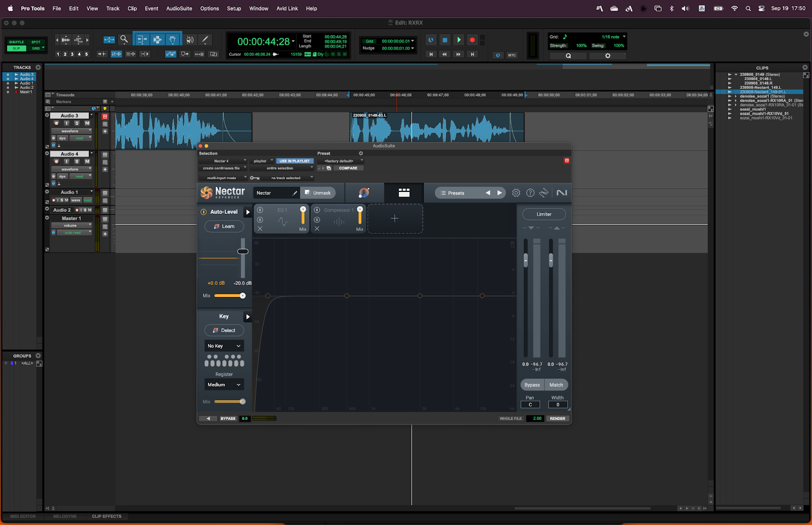The height and width of the screenshot is (525, 812).
Task: Open Nectar help question mark icon
Action: click(530, 193)
